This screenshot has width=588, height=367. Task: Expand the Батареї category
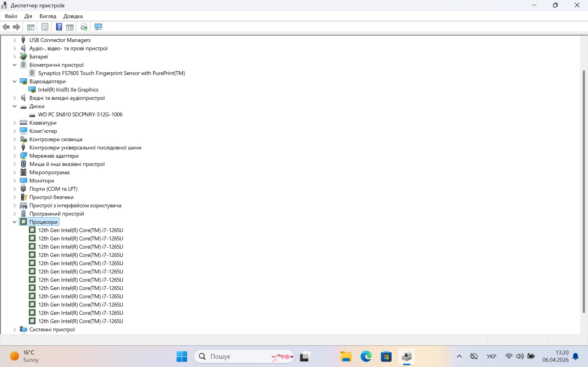tap(14, 57)
